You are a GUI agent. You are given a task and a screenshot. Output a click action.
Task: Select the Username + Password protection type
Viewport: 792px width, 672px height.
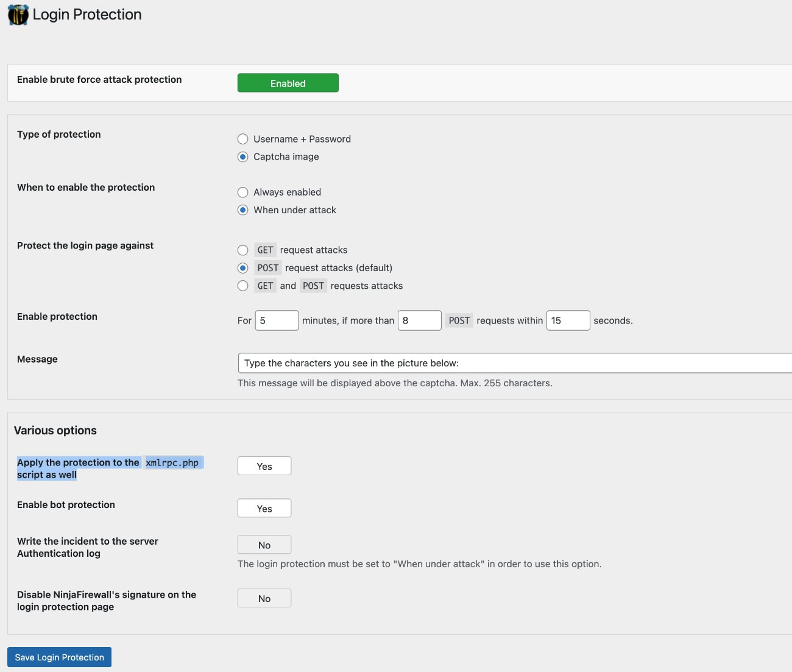click(x=242, y=139)
